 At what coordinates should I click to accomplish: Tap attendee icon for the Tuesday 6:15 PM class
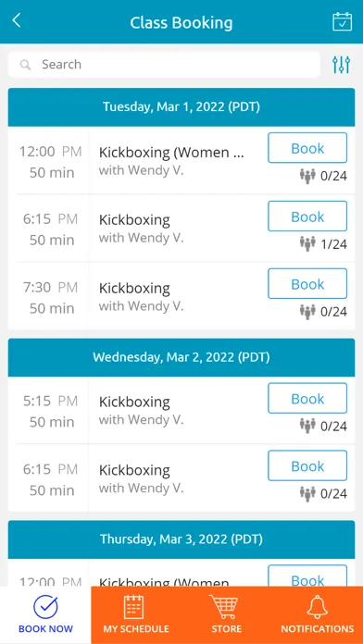pos(307,244)
